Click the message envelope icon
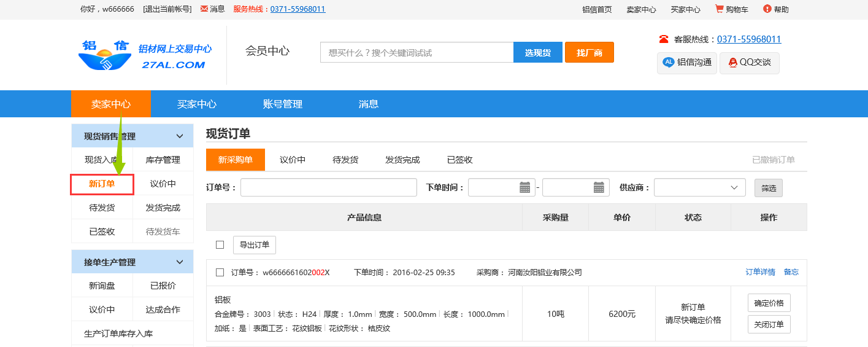Screen dimensions: 868x347 pyautogui.click(x=204, y=9)
